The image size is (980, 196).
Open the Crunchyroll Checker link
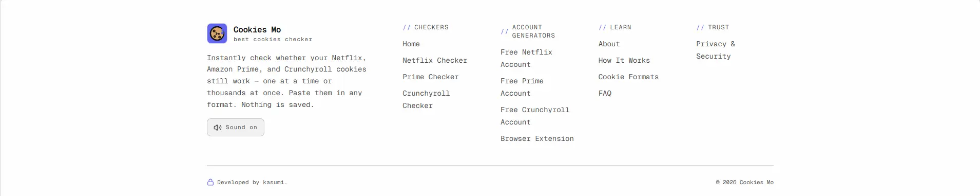[426, 100]
